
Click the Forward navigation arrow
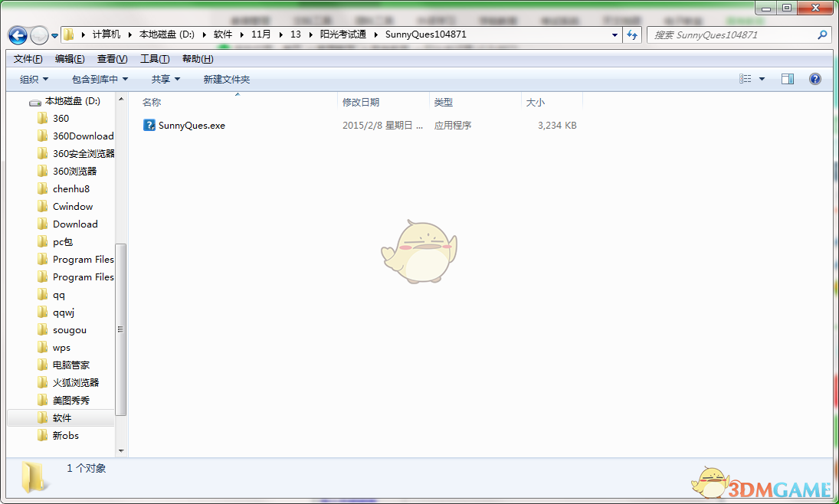[39, 36]
